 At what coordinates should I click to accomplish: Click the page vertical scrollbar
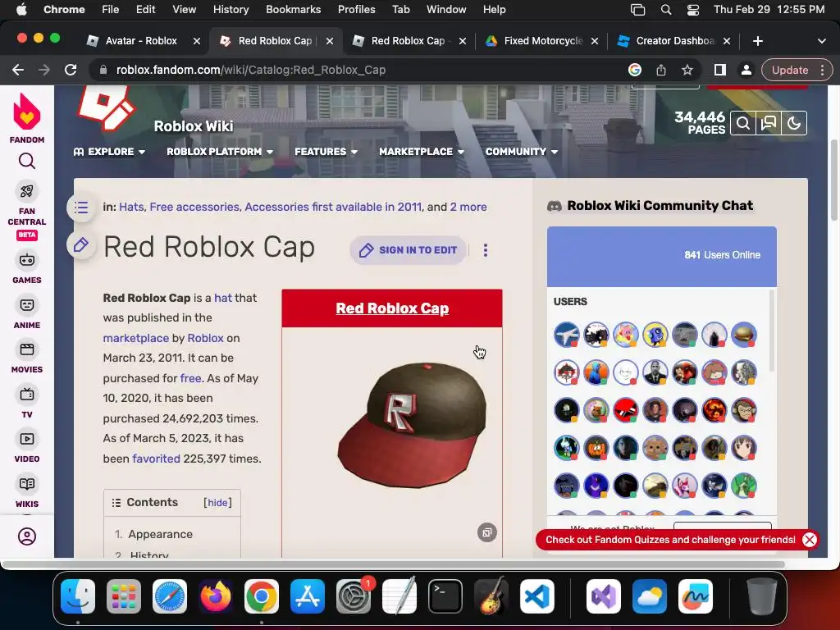833,180
